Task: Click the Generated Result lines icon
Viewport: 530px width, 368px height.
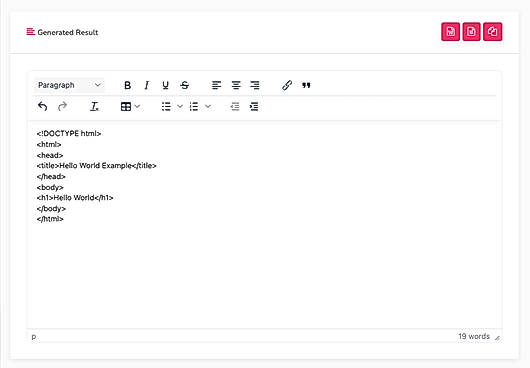Action: pyautogui.click(x=31, y=32)
